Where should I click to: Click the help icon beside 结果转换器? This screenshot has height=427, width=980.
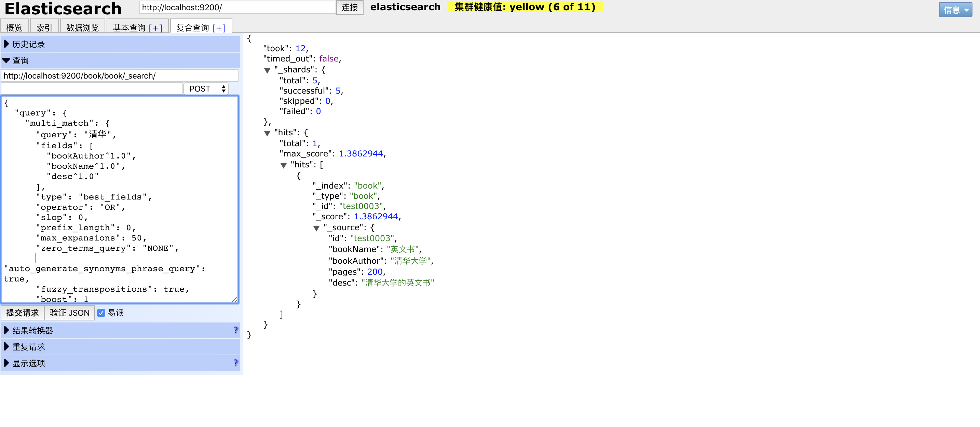pyautogui.click(x=235, y=330)
